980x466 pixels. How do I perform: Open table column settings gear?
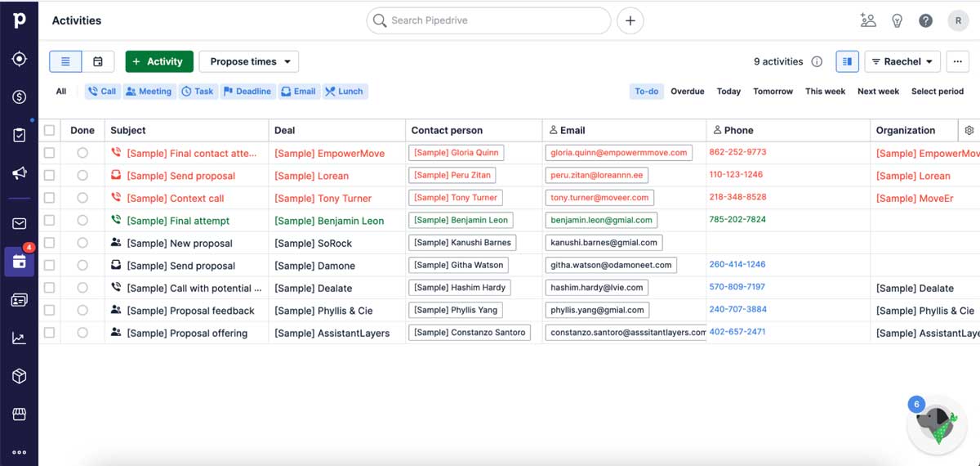point(969,130)
